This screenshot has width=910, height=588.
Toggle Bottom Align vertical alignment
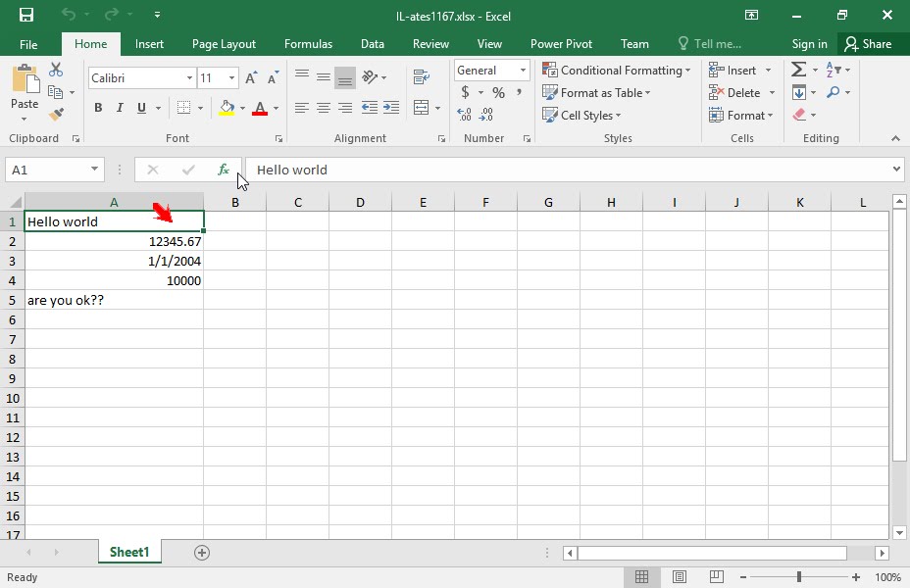coord(345,77)
